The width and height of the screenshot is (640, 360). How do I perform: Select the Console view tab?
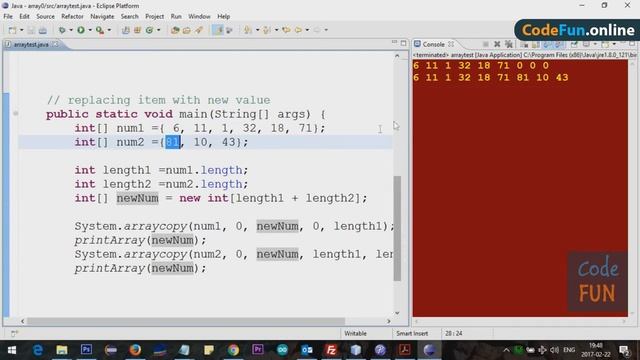pos(433,44)
